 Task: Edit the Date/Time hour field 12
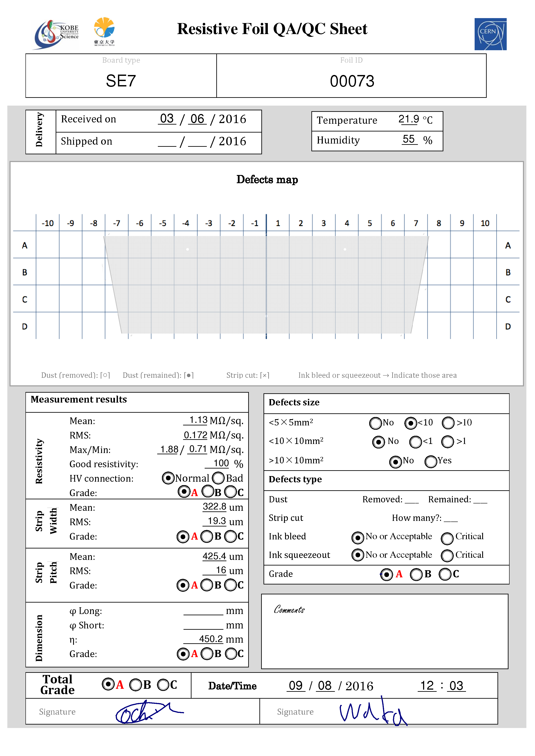pos(427,686)
